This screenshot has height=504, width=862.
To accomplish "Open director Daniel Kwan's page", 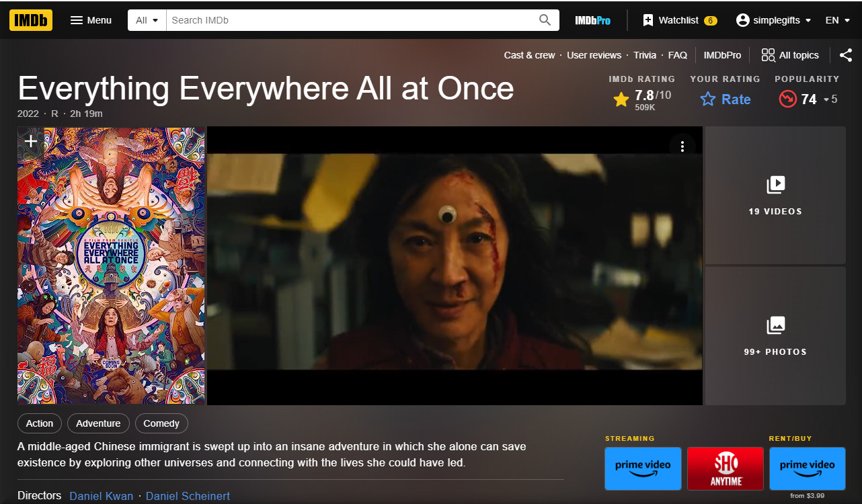I will [101, 496].
